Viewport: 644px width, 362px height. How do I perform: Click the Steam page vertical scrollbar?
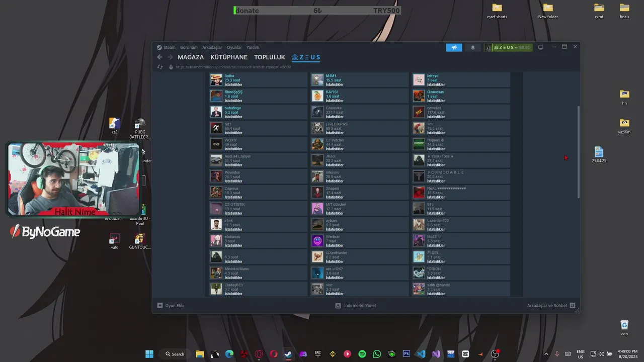coord(578,151)
